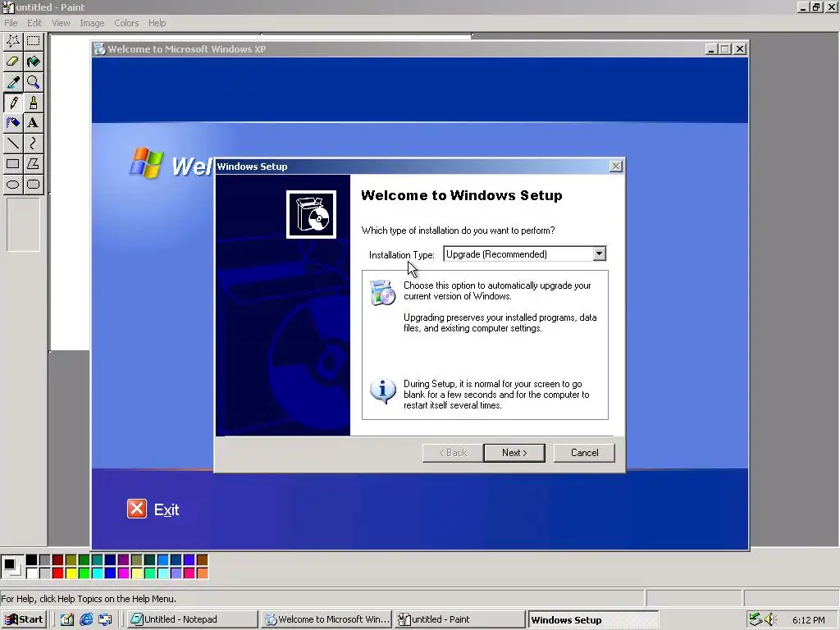Open the View menu in Paint
This screenshot has width=840, height=630.
tap(61, 23)
